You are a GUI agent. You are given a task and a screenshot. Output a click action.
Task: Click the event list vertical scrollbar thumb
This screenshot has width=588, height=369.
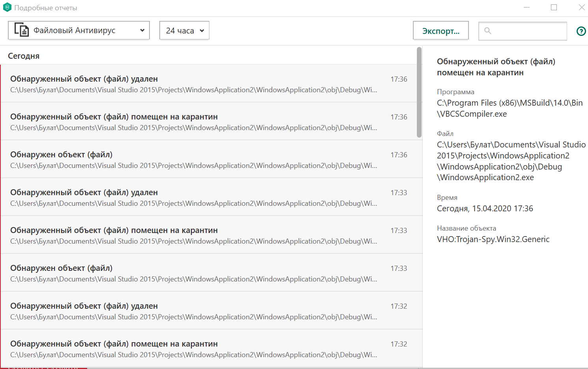pyautogui.click(x=419, y=93)
